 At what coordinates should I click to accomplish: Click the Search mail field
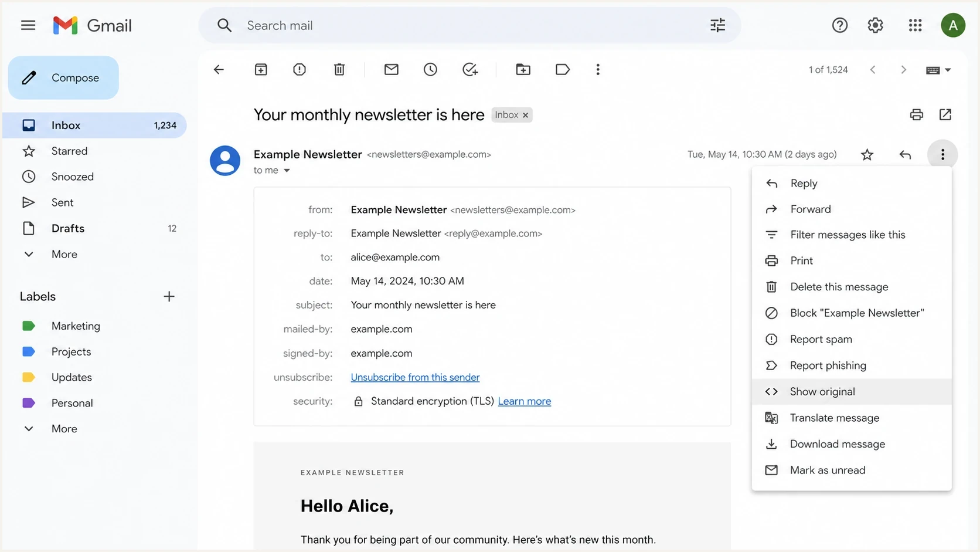[x=469, y=25]
